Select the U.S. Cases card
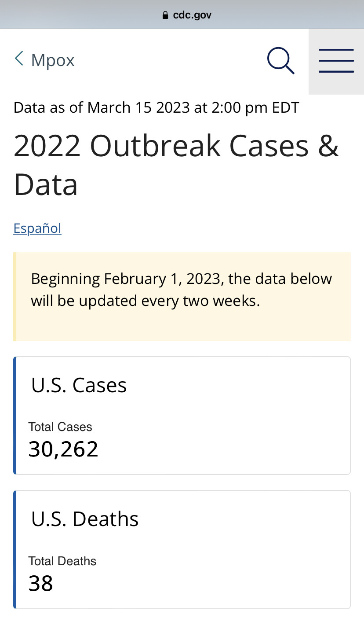Viewport: 364px width, 622px height. 182,416
